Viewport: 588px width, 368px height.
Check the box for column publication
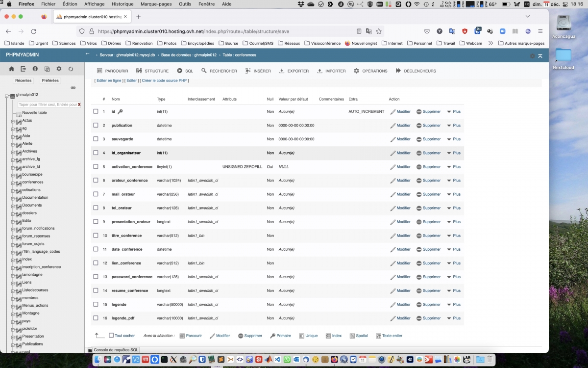pos(96,125)
